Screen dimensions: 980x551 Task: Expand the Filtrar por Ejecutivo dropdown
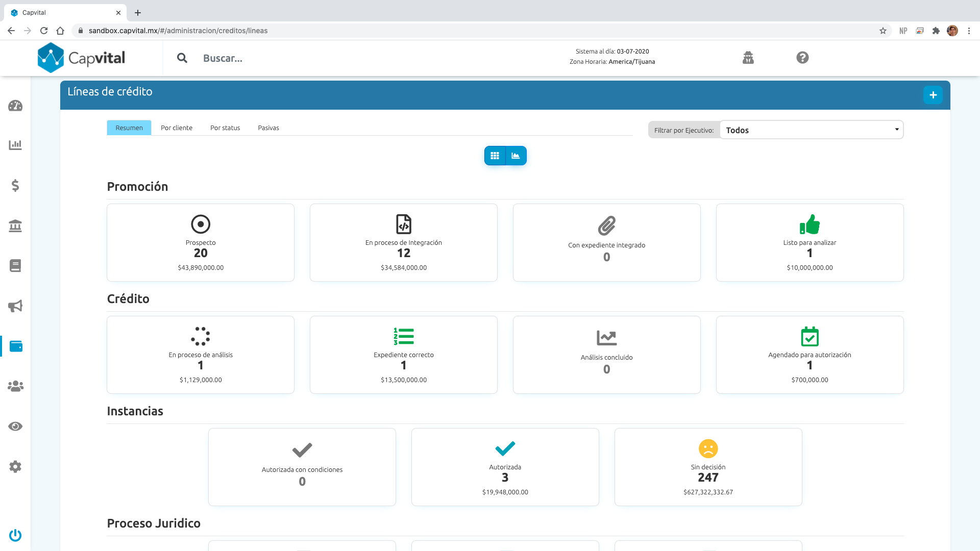coord(811,130)
